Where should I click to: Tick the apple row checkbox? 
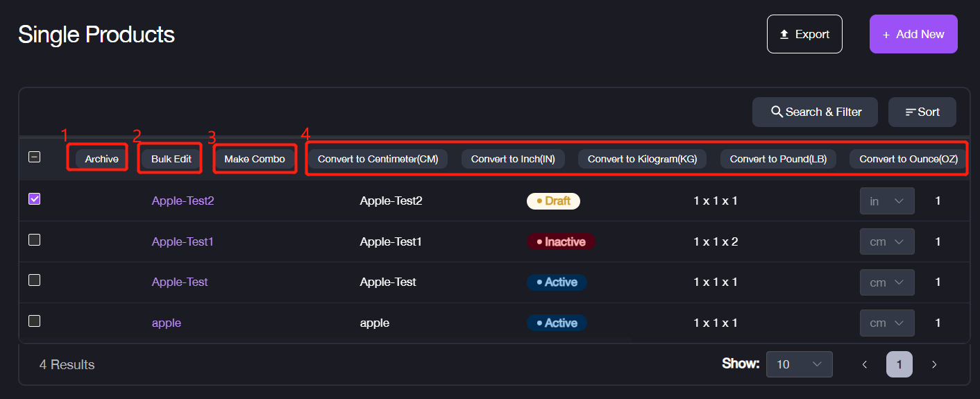tap(34, 321)
